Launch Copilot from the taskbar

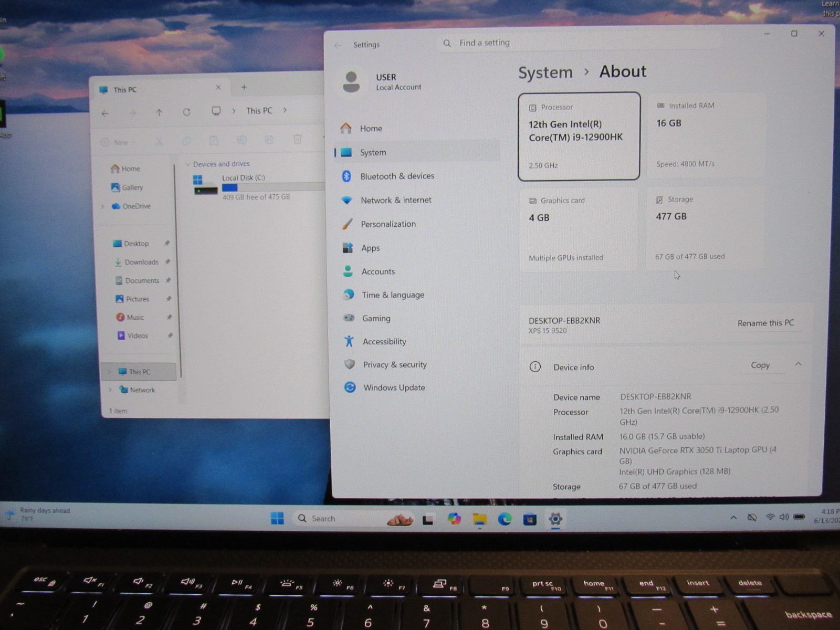(454, 519)
